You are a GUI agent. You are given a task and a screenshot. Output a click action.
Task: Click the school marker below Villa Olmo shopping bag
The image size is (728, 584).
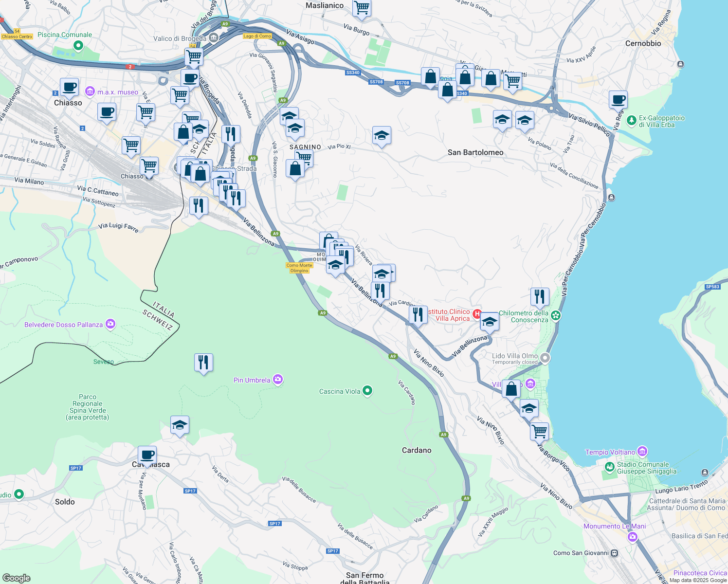(x=529, y=408)
